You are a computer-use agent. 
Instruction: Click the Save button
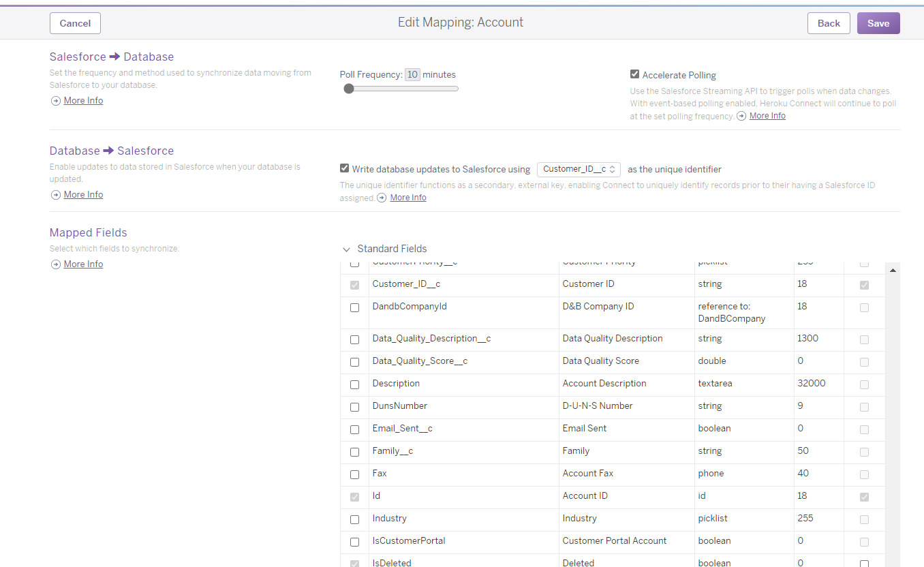coord(878,23)
